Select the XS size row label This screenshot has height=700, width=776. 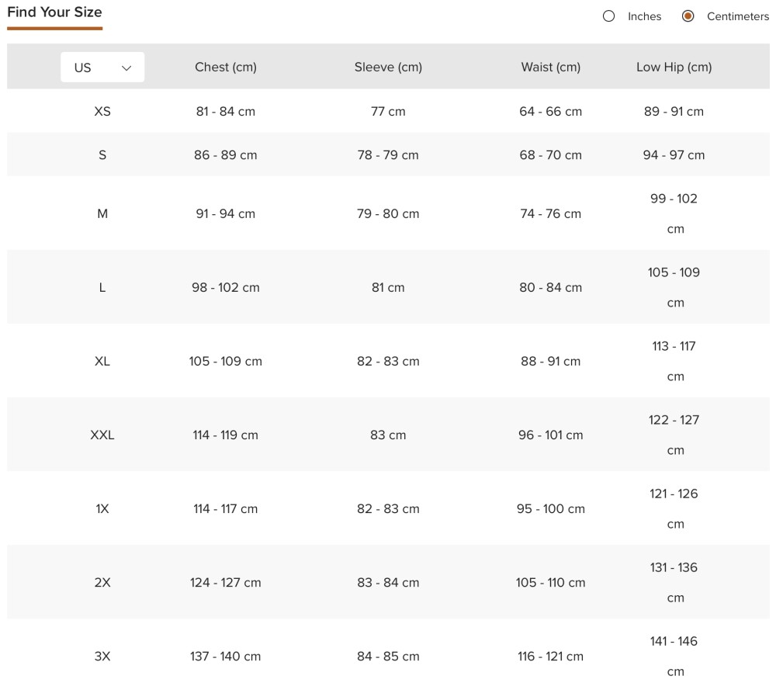(102, 112)
